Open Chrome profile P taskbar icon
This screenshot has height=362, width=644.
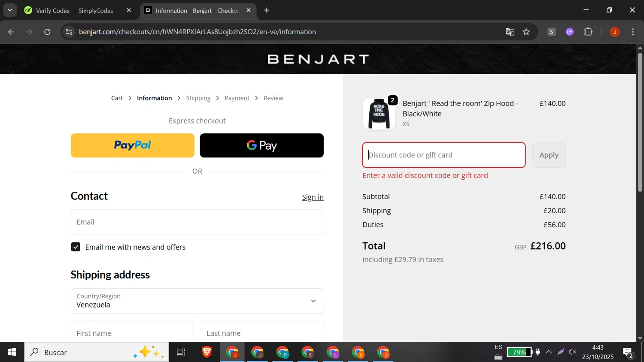283,352
